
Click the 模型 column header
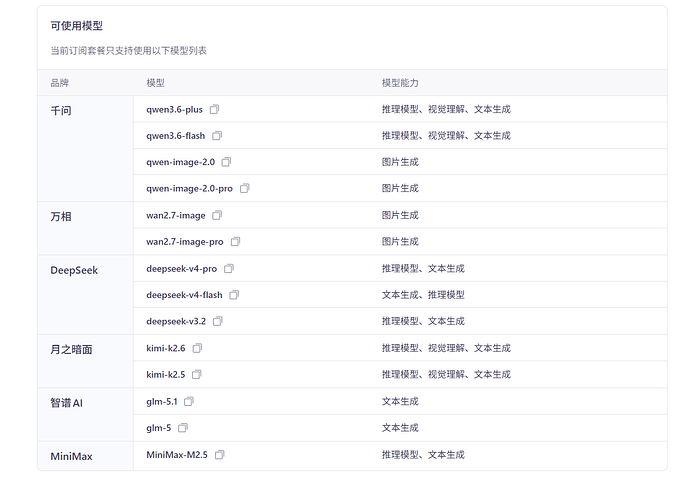coord(155,83)
